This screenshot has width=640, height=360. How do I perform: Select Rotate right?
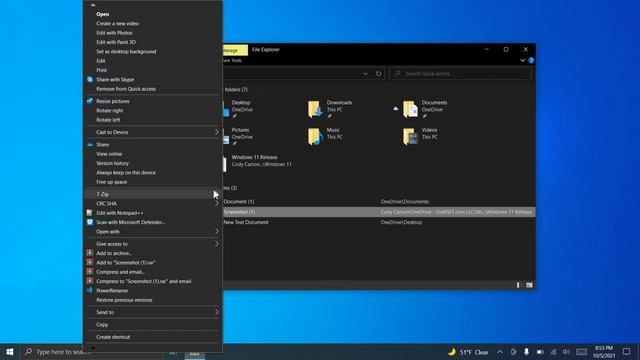(109, 110)
